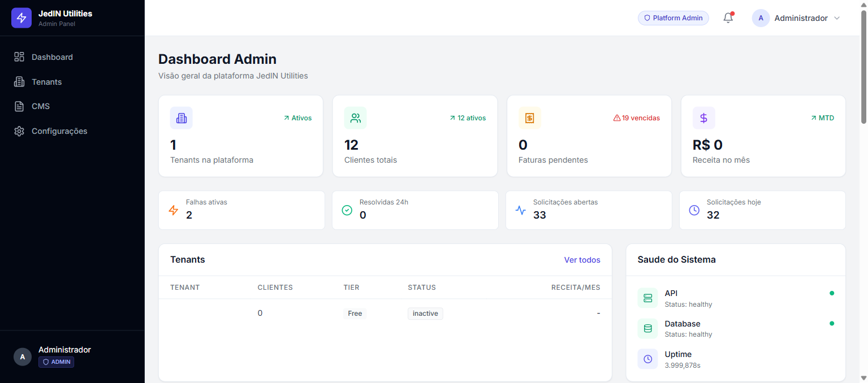
Task: Click the Database health icon
Action: point(647,328)
